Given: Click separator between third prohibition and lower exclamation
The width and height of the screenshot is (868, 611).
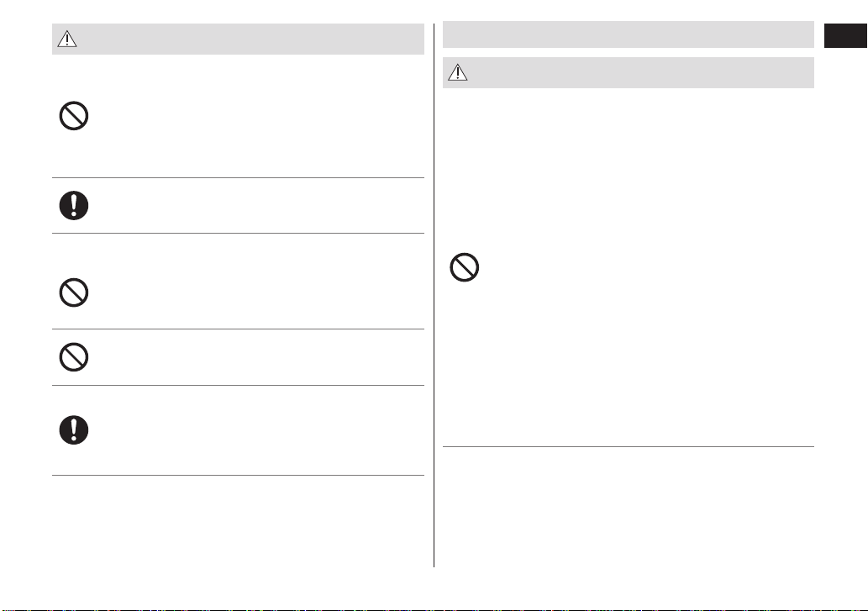Looking at the screenshot, I should 238,385.
